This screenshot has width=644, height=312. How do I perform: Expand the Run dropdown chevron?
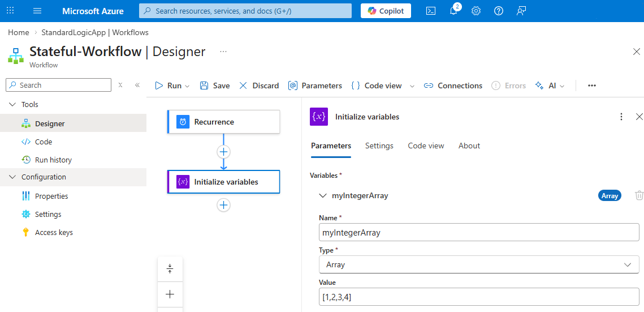187,86
